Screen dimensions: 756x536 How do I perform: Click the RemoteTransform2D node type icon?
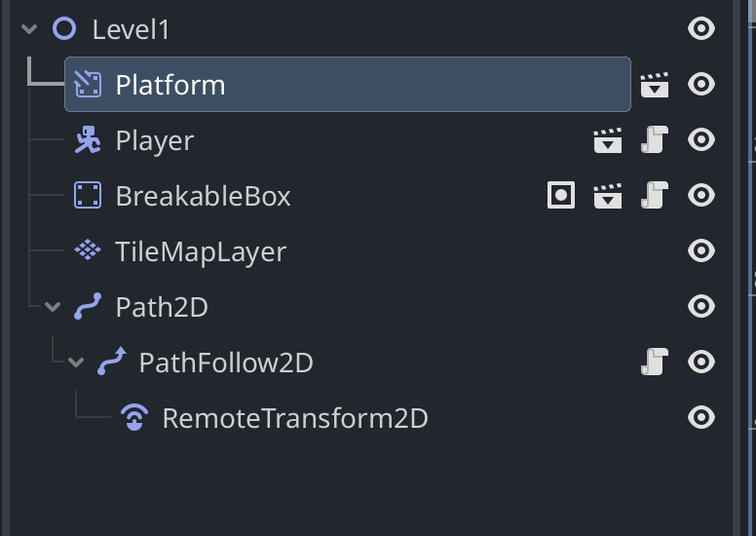134,418
